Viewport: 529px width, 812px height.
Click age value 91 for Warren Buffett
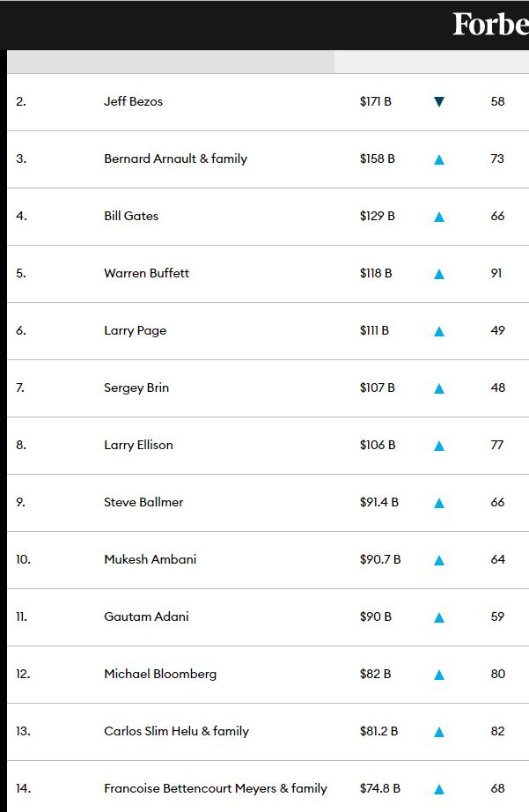[496, 273]
